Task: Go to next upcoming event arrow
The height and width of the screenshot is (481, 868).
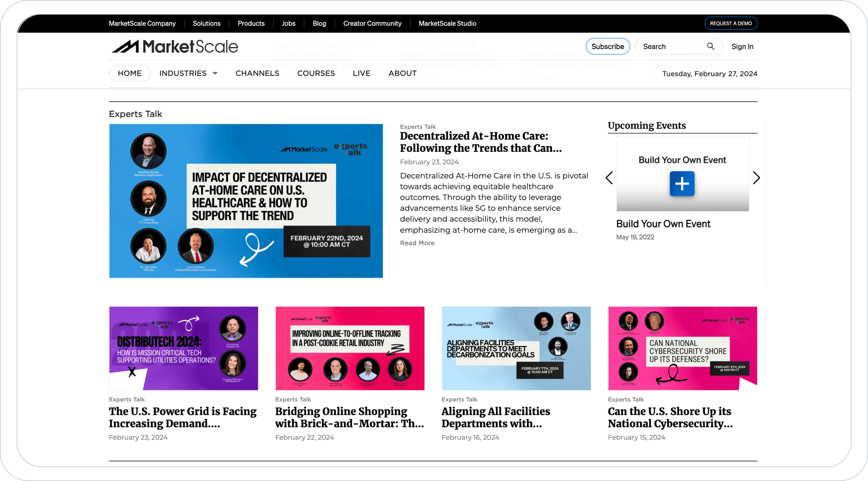Action: [x=756, y=178]
